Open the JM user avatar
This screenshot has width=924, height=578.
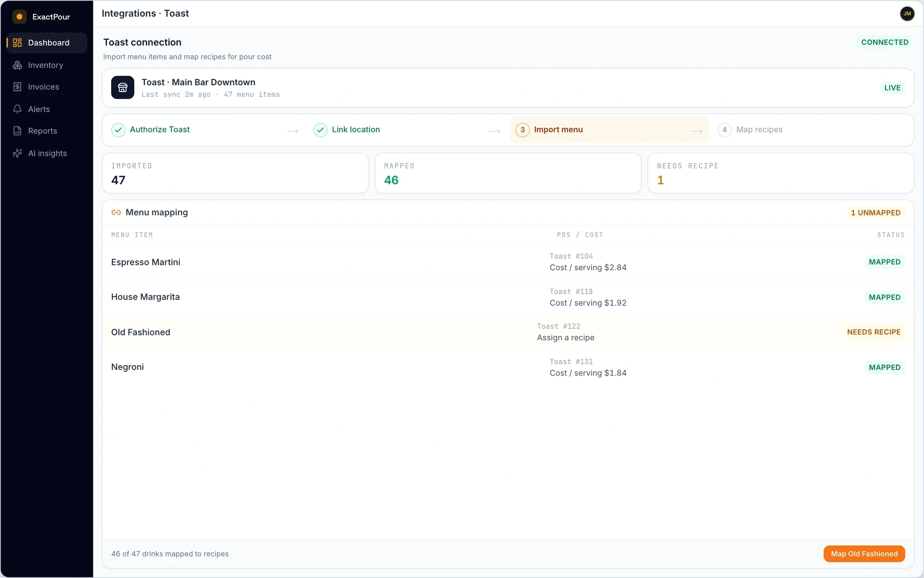(x=907, y=14)
